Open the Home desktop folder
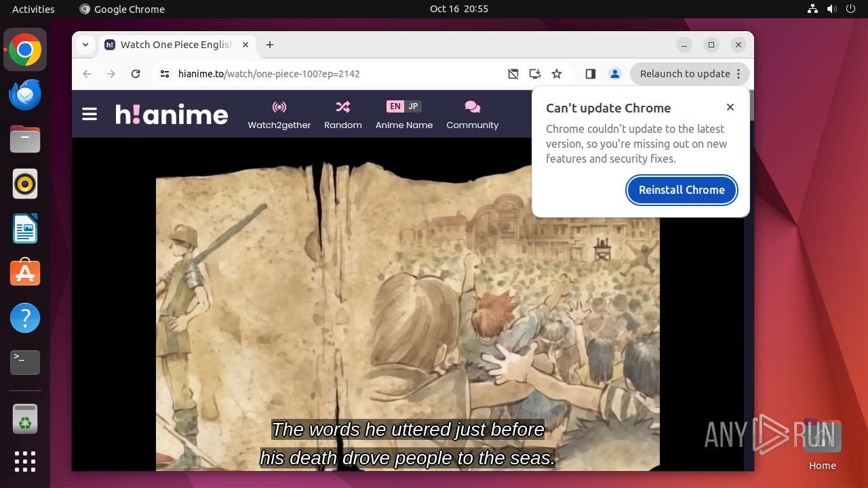 point(822,445)
